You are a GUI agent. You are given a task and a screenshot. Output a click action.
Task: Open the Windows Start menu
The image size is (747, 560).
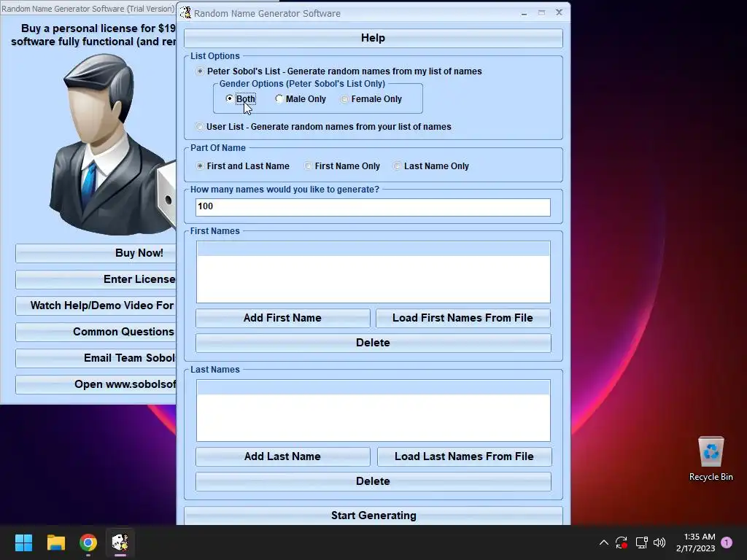(x=23, y=542)
